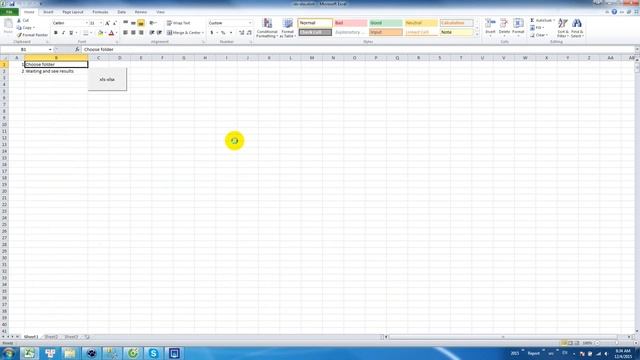Screen dimensions: 640x360
Task: Toggle Wrap Text option
Action: [x=179, y=23]
